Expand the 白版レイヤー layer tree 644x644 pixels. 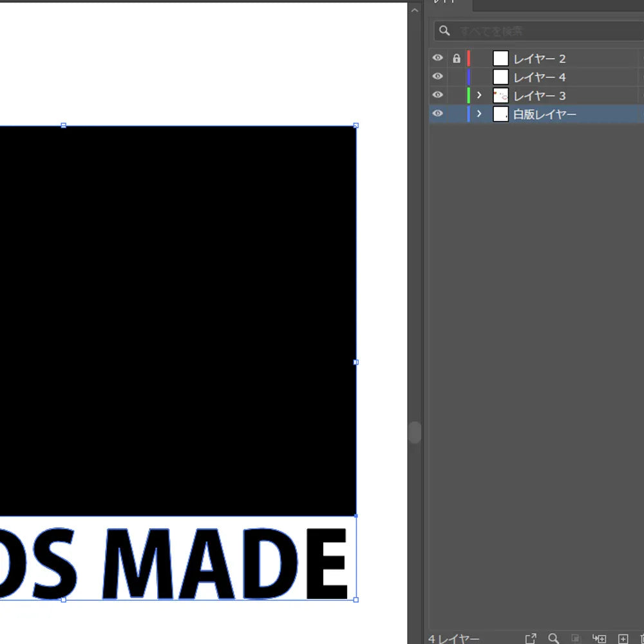coord(479,114)
